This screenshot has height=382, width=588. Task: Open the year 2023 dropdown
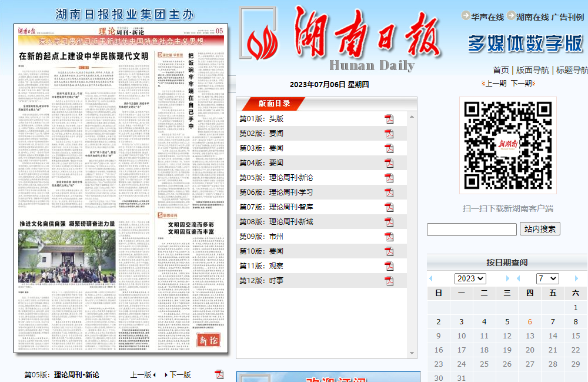pyautogui.click(x=470, y=278)
